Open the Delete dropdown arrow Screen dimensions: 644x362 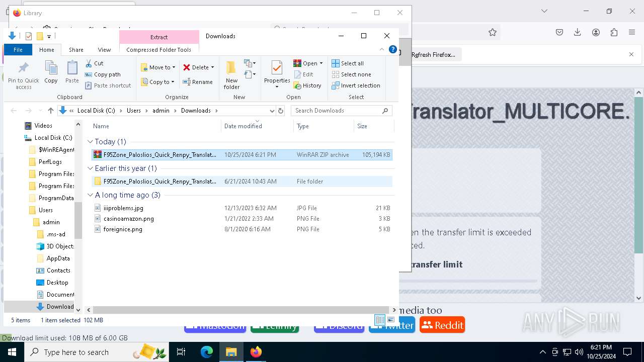coord(212,67)
